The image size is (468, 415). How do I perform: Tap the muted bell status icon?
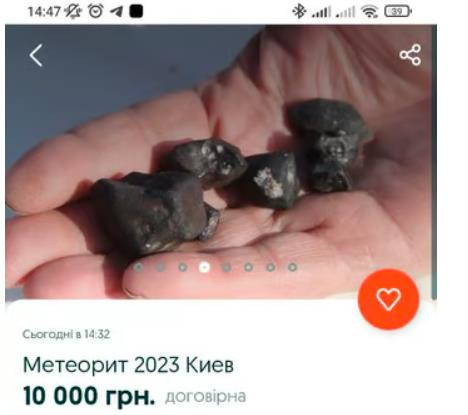pyautogui.click(x=73, y=12)
